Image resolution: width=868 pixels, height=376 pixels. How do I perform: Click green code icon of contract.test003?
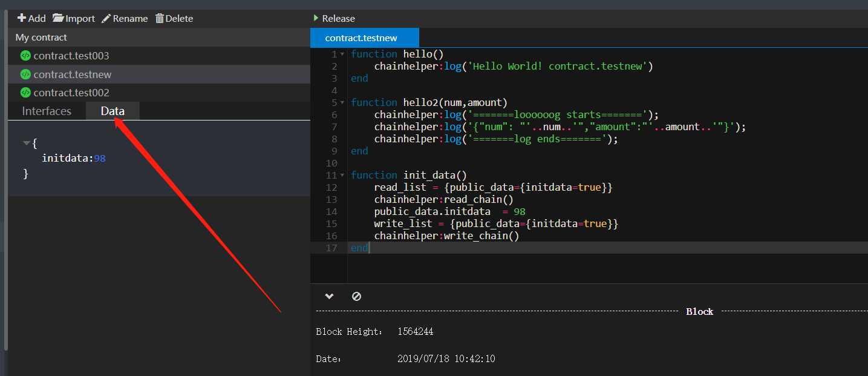tap(25, 56)
